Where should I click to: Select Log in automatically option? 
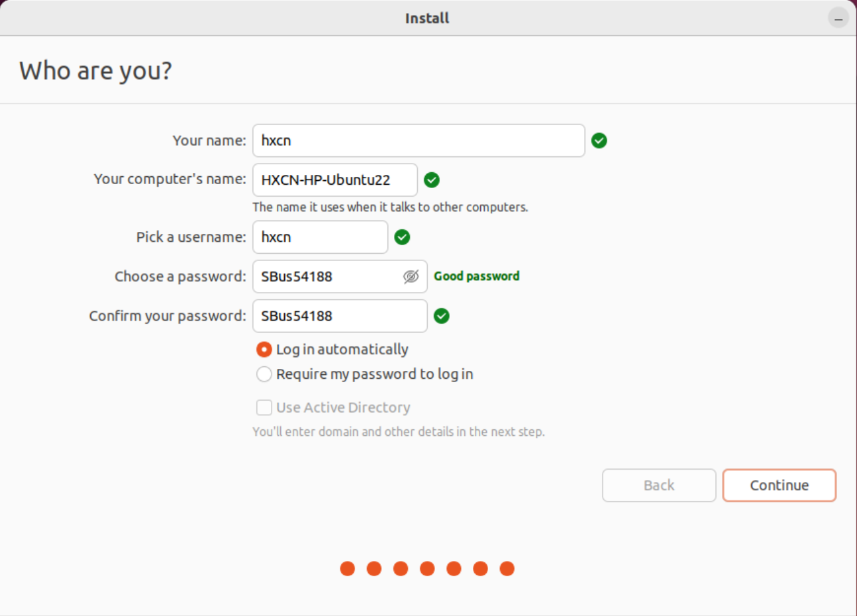tap(264, 349)
